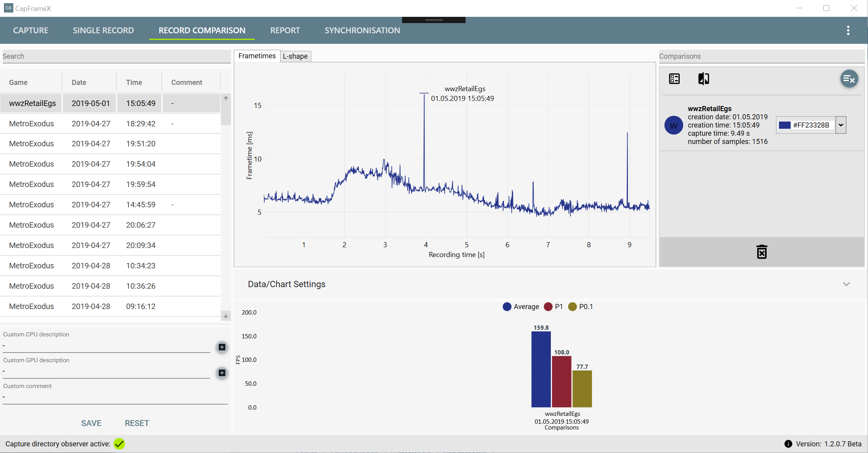The width and height of the screenshot is (868, 453).
Task: Open the SINGLE RECORD tab
Action: 103,31
